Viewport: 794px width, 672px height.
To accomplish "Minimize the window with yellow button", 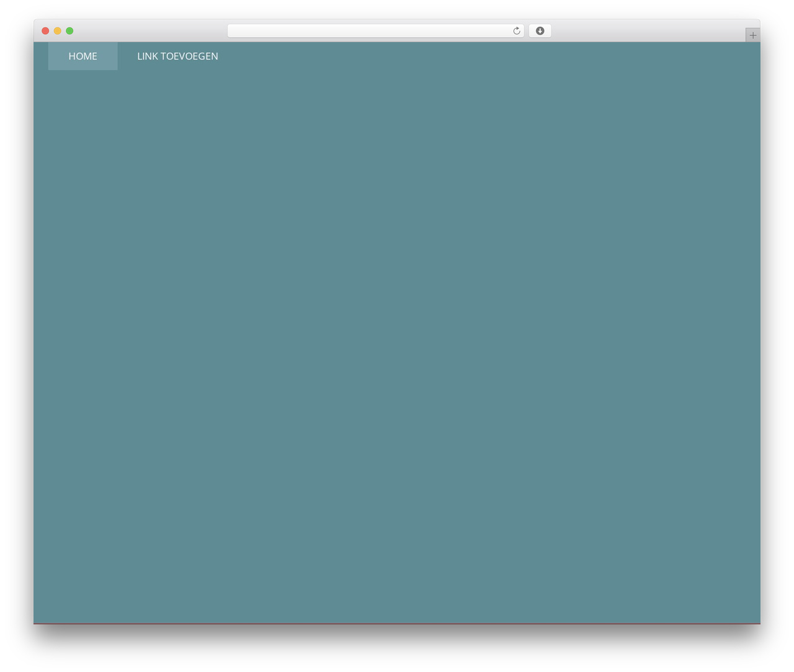I will (x=58, y=31).
